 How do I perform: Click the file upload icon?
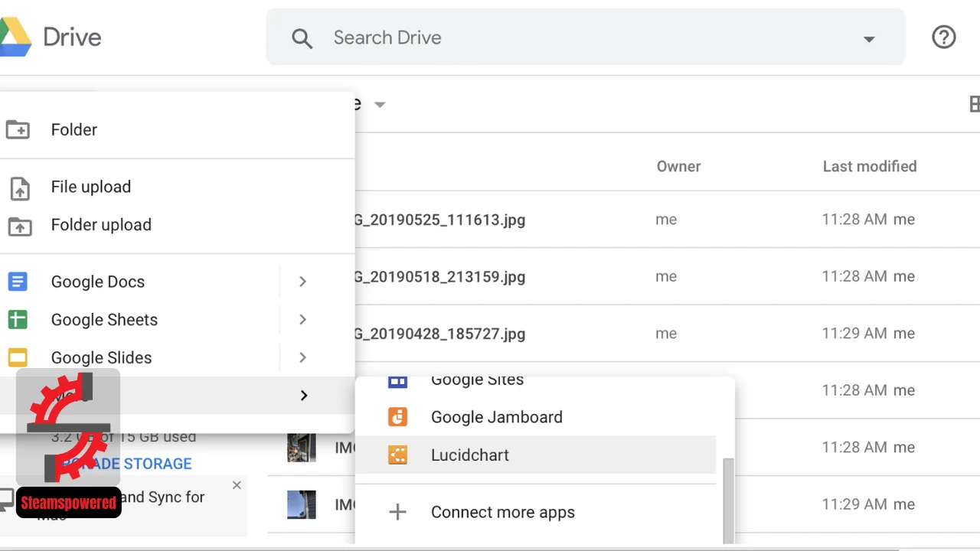pos(19,188)
